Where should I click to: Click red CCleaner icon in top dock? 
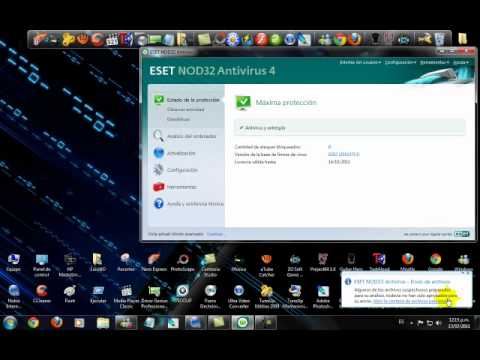97,39
